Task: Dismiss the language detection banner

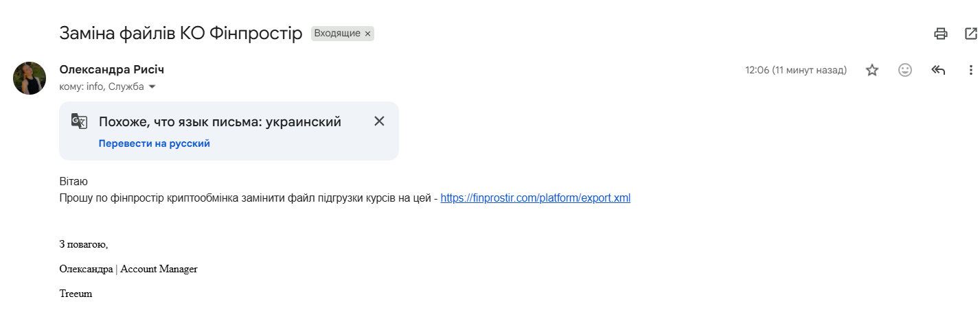Action: [379, 121]
